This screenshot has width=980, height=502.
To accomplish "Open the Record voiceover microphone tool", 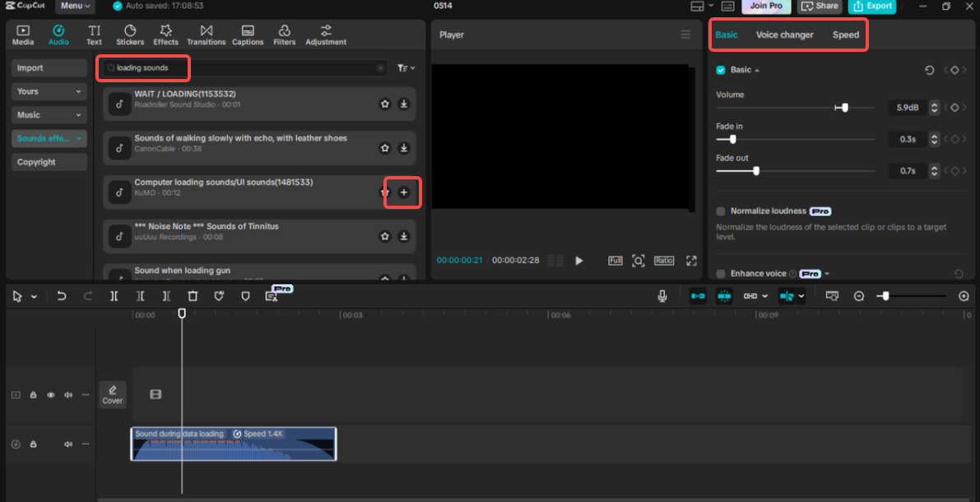I will point(663,295).
